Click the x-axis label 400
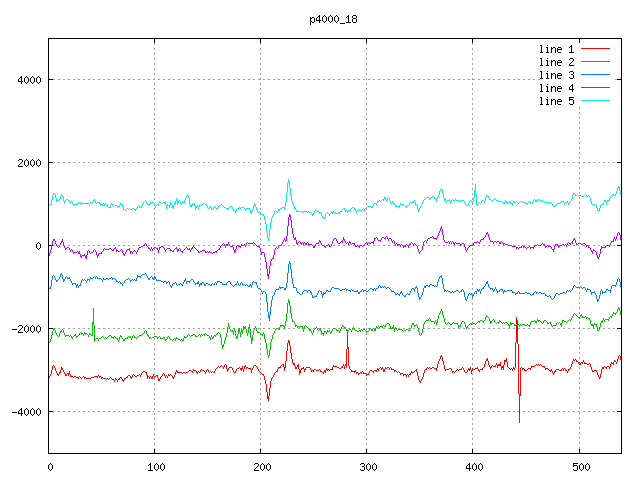Viewport: 640px width, 480px height. click(x=474, y=467)
